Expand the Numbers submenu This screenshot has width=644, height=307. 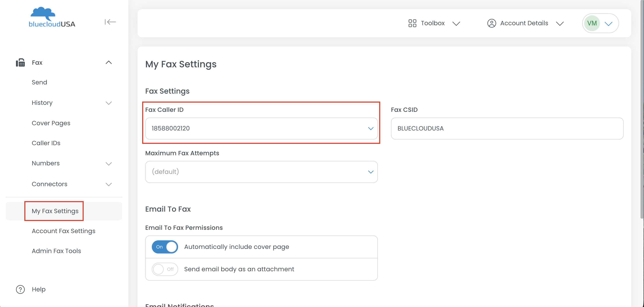108,164
